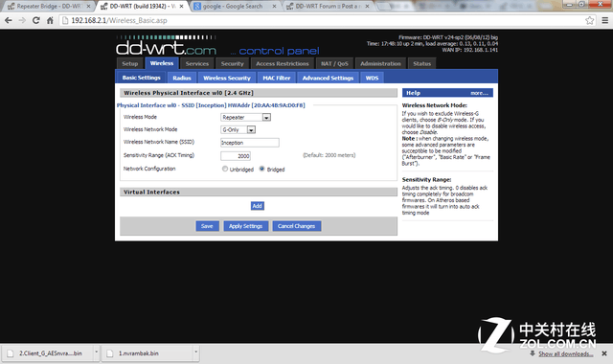Add a virtual interface with Add button
This screenshot has height=364, width=613.
[x=258, y=206]
